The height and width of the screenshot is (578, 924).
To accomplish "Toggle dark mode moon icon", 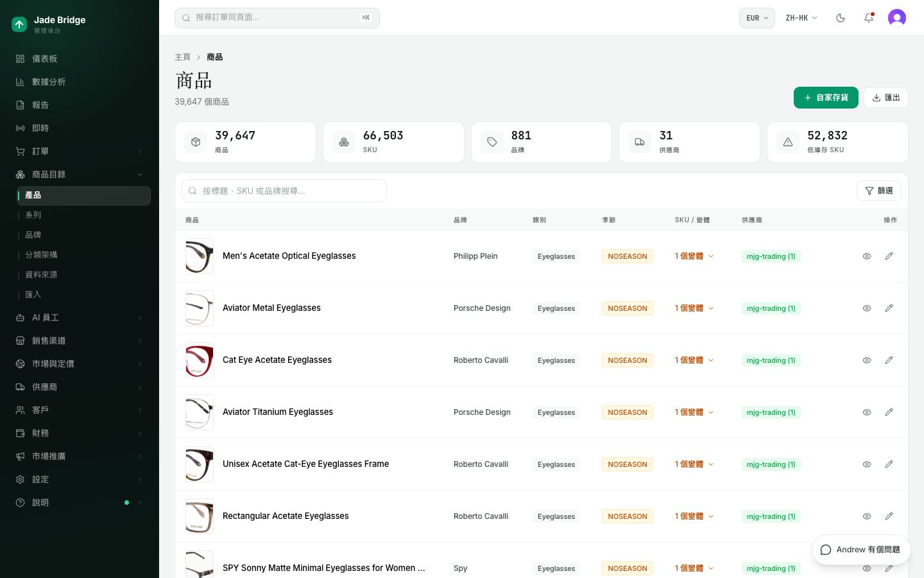I will point(841,18).
